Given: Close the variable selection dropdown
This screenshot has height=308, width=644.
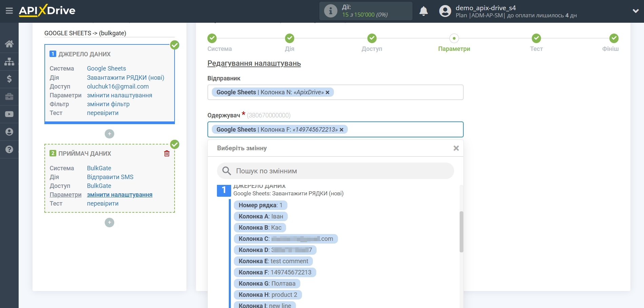Looking at the screenshot, I should pos(456,148).
